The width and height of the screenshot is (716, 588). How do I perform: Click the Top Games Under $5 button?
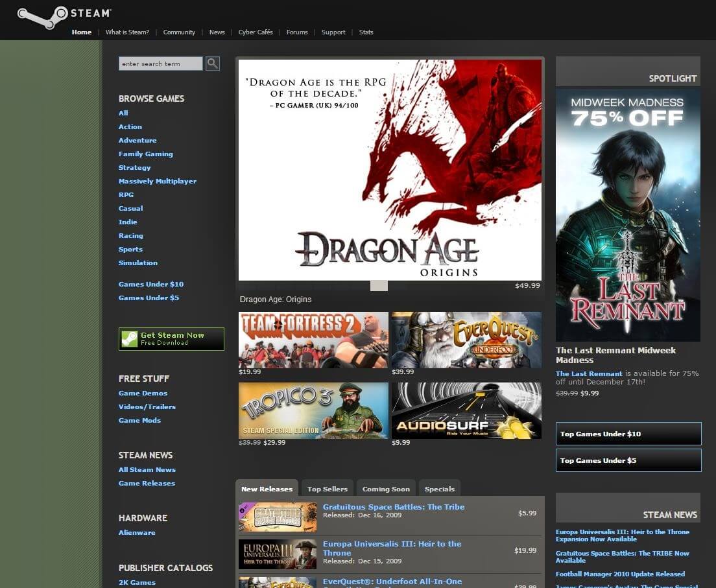[628, 460]
